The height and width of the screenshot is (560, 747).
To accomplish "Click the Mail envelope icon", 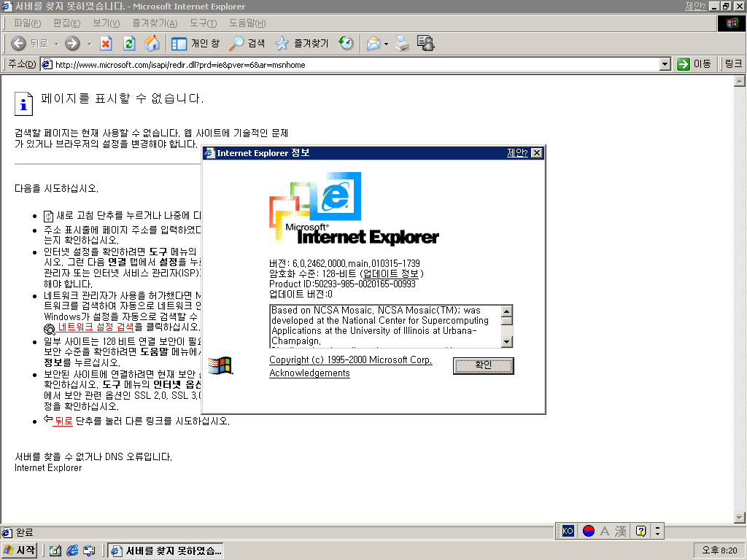I will click(x=373, y=43).
